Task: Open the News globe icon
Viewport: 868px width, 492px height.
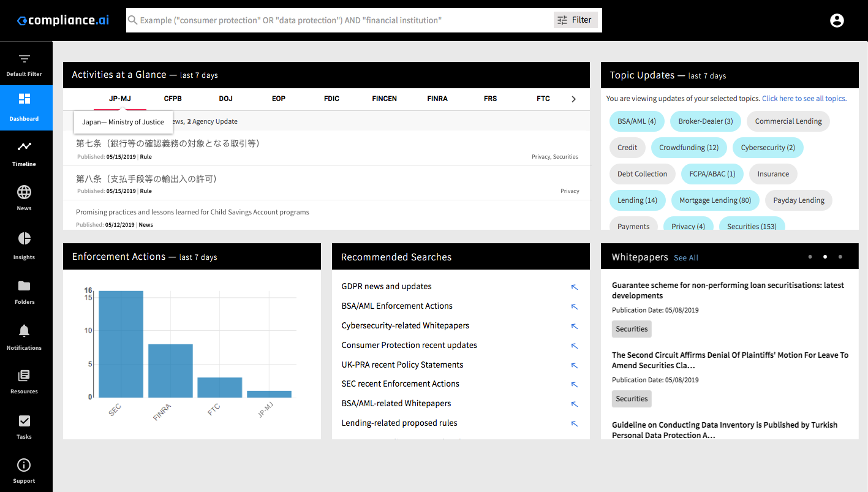Action: (x=24, y=192)
